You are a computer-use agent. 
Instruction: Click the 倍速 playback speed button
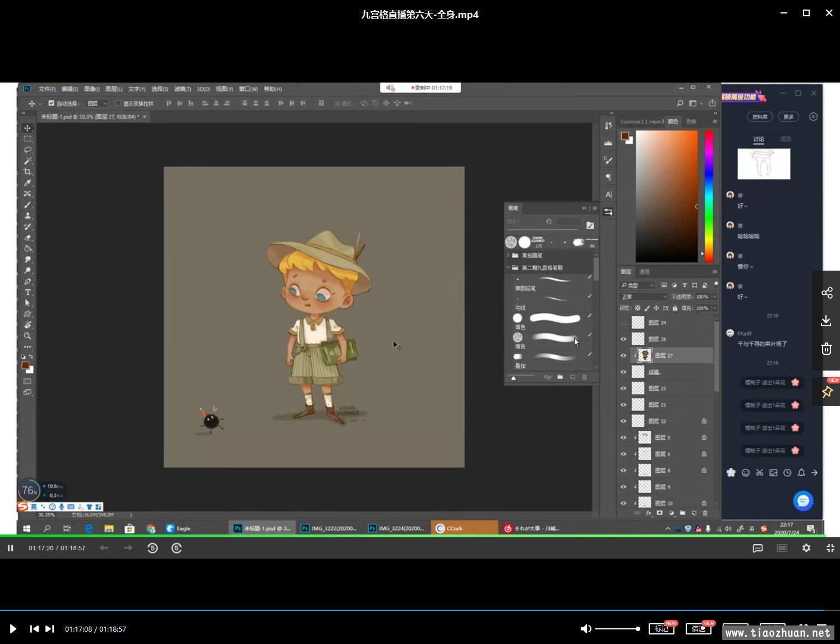coord(698,629)
